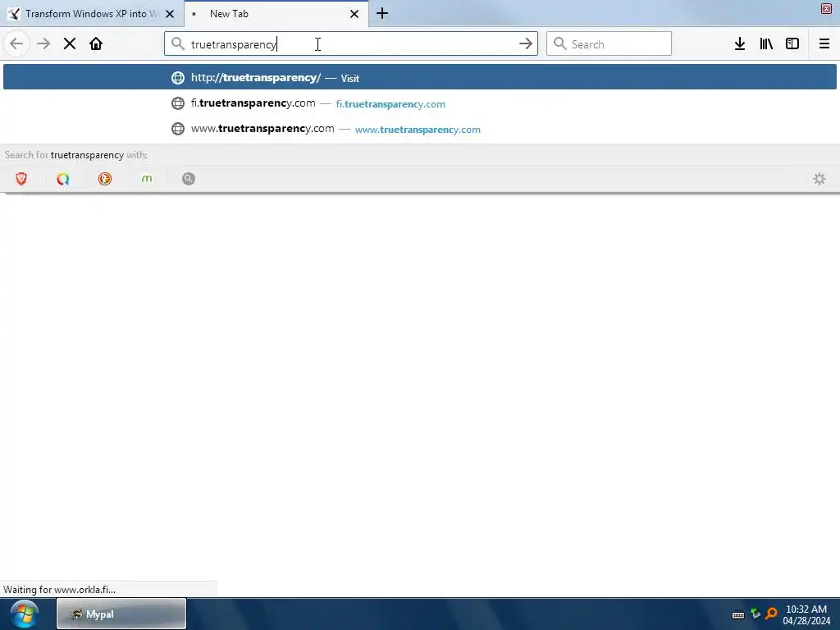Click the magnifier icon in address bar
This screenshot has width=840, height=630.
[178, 44]
